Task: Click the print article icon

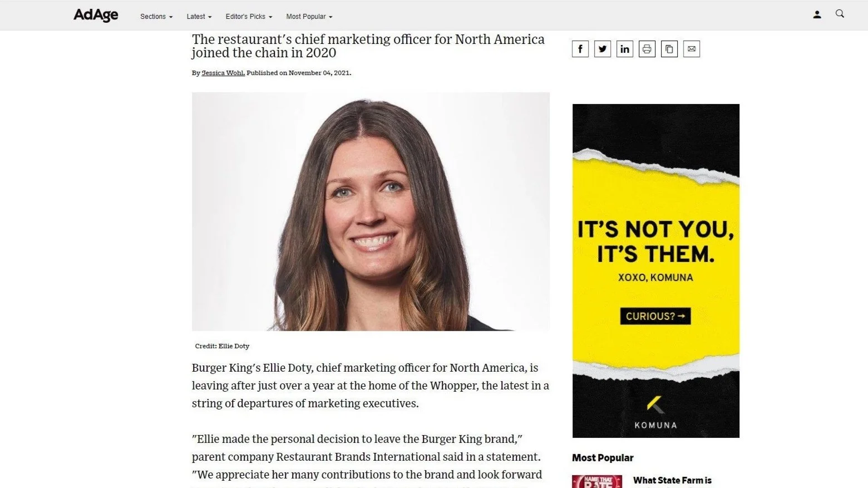Action: click(x=647, y=49)
